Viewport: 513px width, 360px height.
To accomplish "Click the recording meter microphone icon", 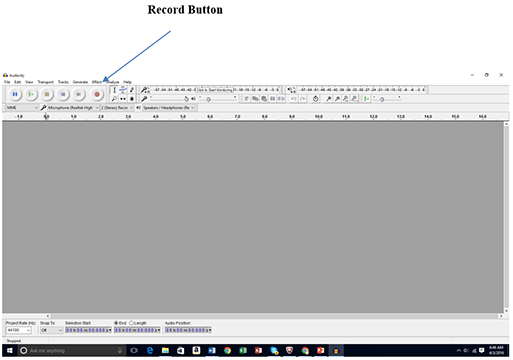I will click(145, 90).
